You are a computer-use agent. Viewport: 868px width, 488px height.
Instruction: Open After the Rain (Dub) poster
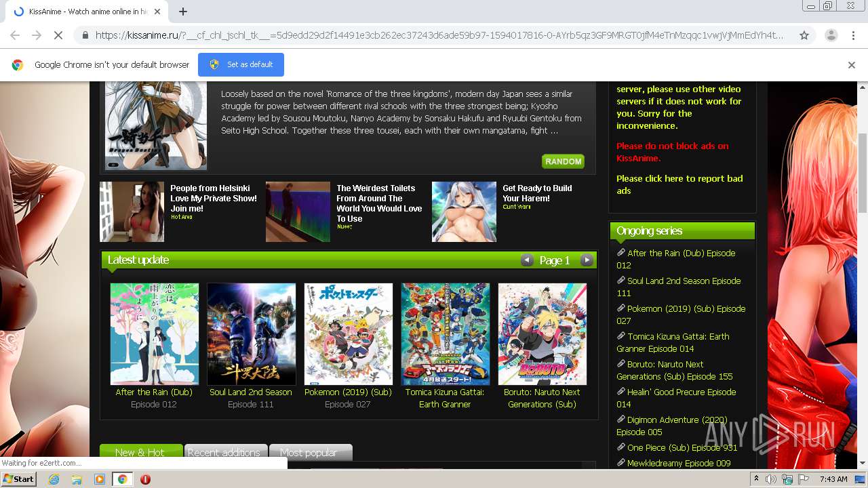155,334
